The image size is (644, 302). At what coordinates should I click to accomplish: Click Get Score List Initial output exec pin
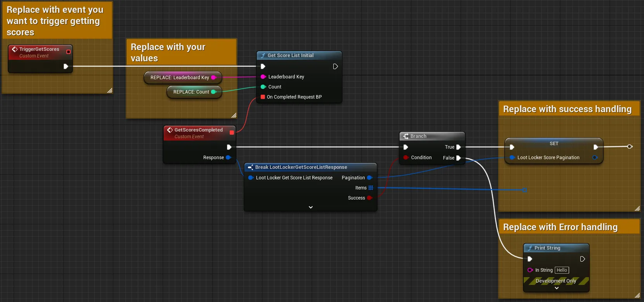[x=336, y=66]
